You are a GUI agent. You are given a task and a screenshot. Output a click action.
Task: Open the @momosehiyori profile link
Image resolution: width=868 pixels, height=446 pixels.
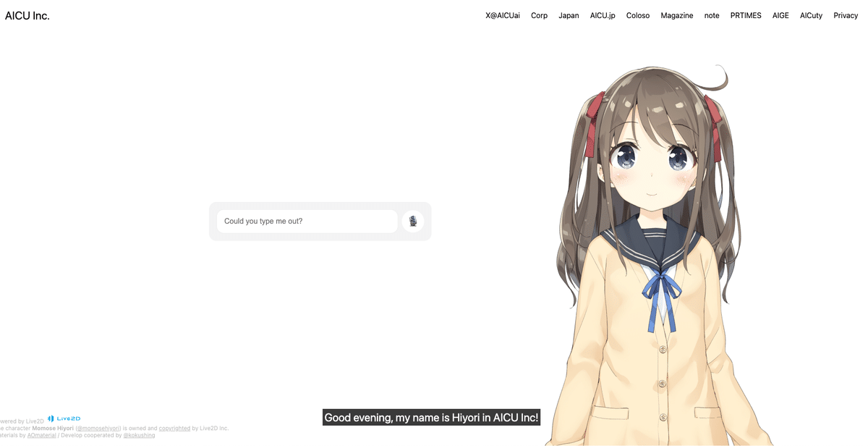(x=98, y=428)
